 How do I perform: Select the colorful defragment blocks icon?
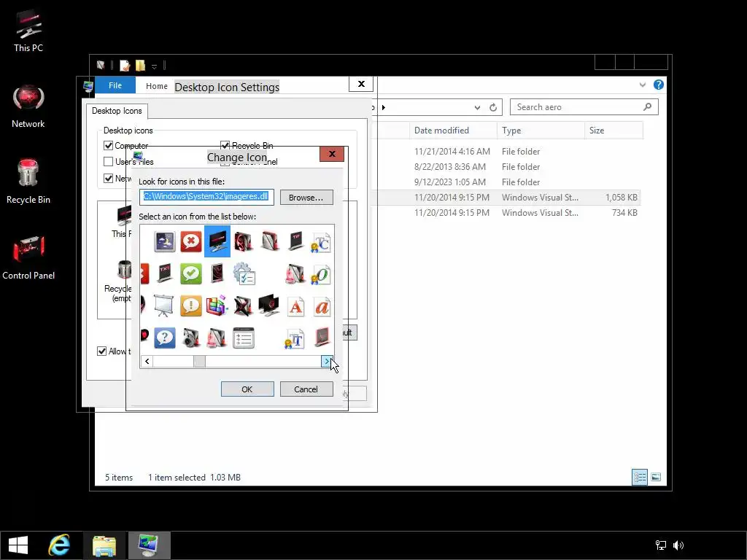pos(217,306)
